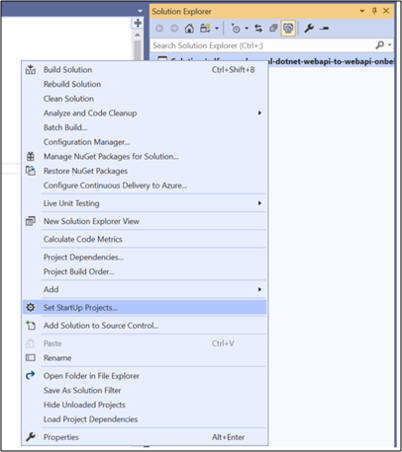Open Properties at bottom of context menu

[x=145, y=437]
